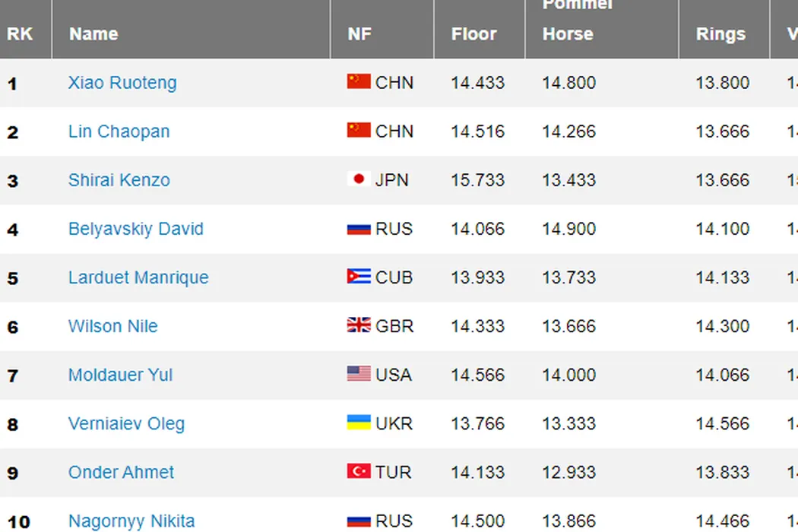Click the Cuba flag icon
798x532 pixels.
pos(359,277)
